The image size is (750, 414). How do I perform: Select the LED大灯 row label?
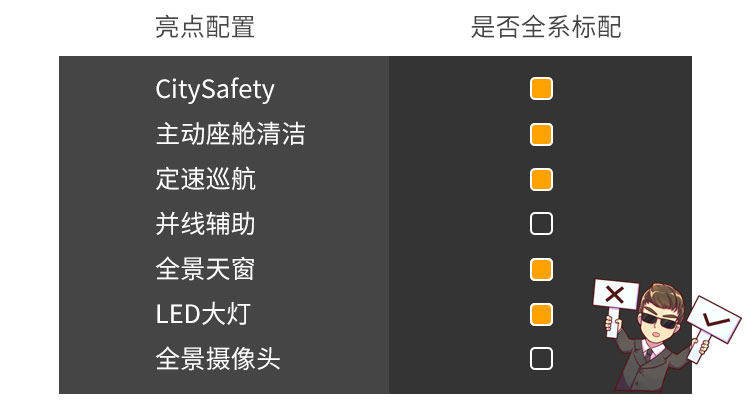coord(202,314)
